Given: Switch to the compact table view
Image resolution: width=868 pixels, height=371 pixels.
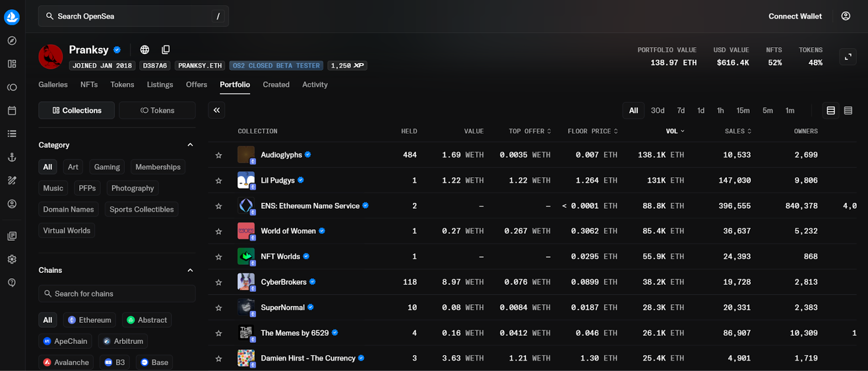Looking at the screenshot, I should pos(848,111).
